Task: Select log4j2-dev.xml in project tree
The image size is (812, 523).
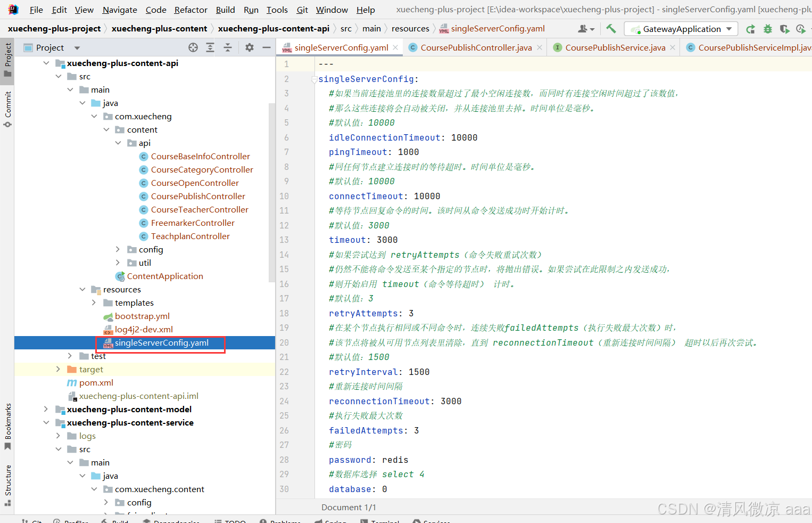Action: tap(144, 329)
